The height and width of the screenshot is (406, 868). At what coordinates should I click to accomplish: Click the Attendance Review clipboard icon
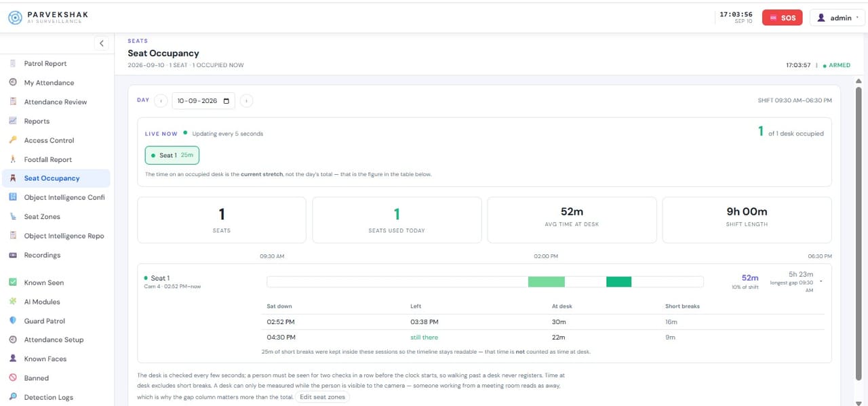click(13, 102)
